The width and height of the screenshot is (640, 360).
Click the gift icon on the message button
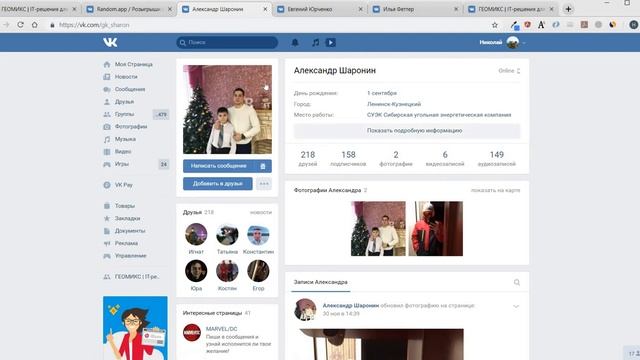[263, 166]
